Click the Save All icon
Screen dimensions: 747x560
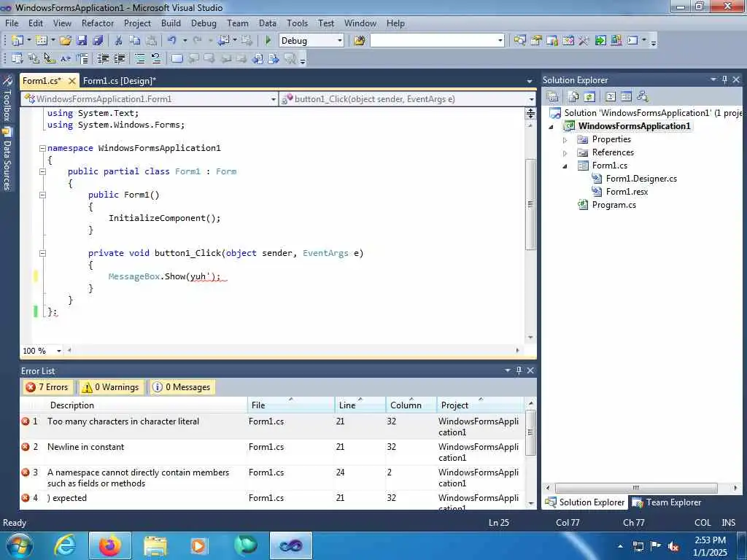(98, 41)
